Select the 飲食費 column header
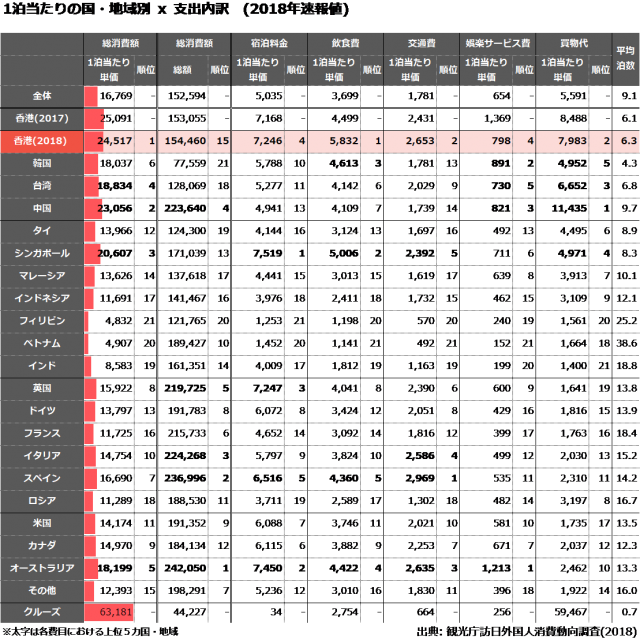The image size is (640, 643). tap(346, 45)
